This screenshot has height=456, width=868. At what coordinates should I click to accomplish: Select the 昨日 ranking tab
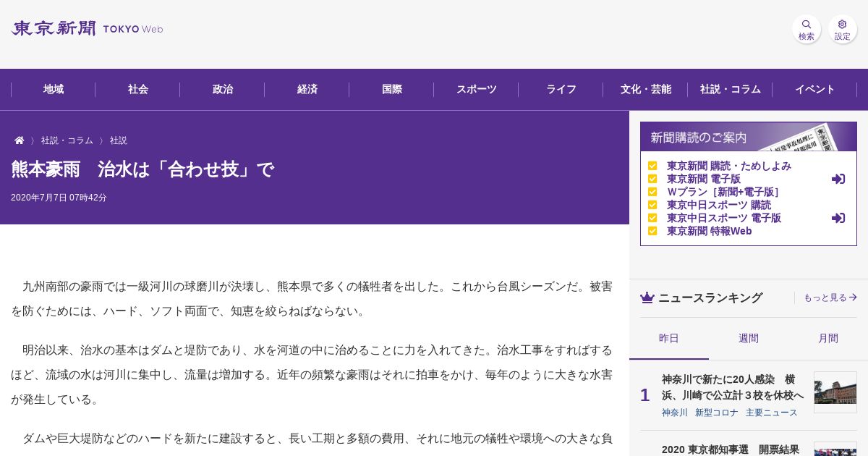click(x=669, y=338)
